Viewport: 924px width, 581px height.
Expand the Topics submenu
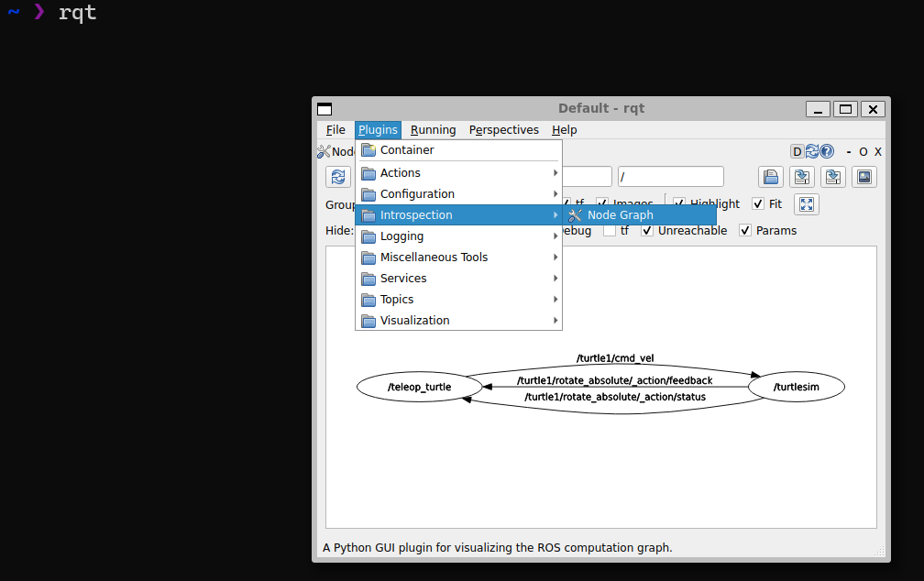(x=458, y=300)
